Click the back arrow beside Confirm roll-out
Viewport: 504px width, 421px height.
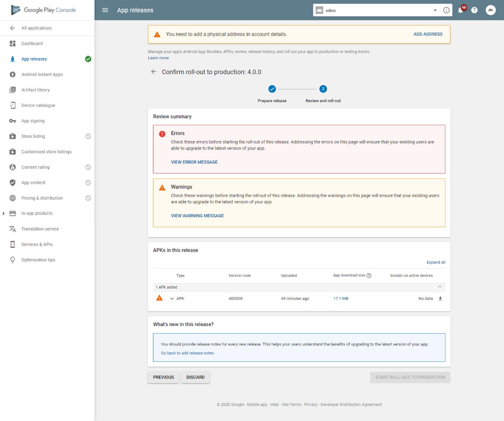[x=154, y=72]
